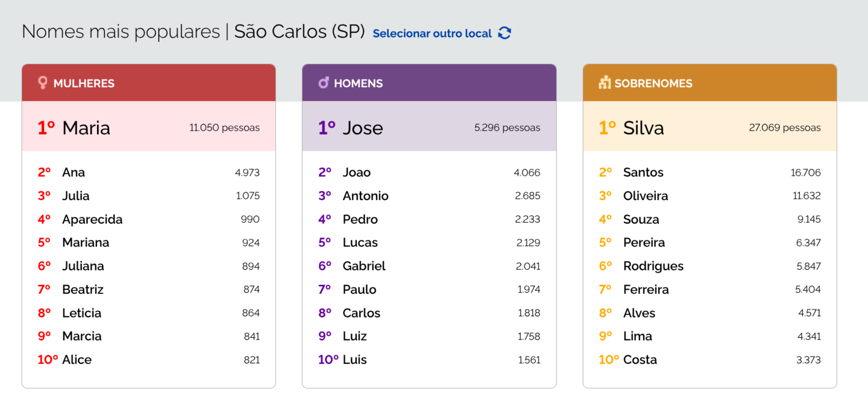The image size is (868, 409).
Task: Click the family icon in Sobrenomes header
Action: 605,83
